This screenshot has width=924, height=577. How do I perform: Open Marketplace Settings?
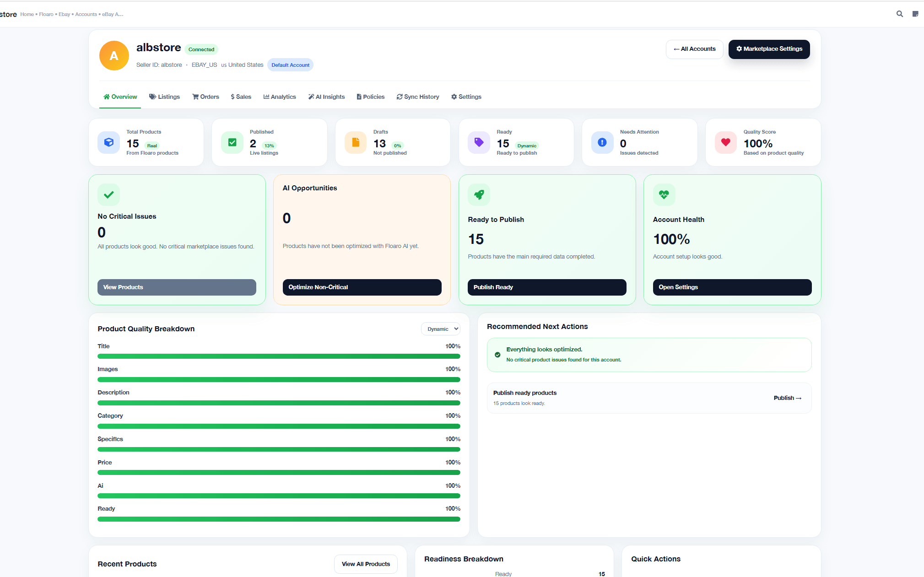[769, 49]
